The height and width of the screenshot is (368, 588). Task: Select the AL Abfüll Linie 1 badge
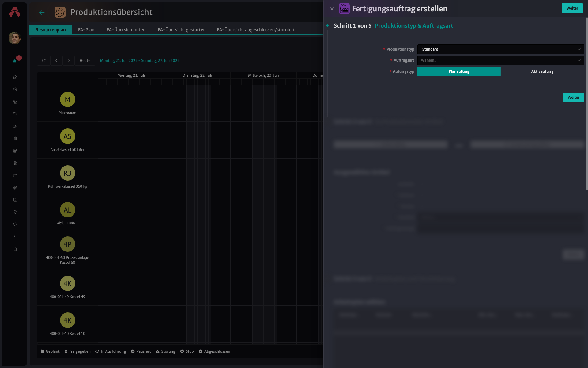pyautogui.click(x=67, y=210)
